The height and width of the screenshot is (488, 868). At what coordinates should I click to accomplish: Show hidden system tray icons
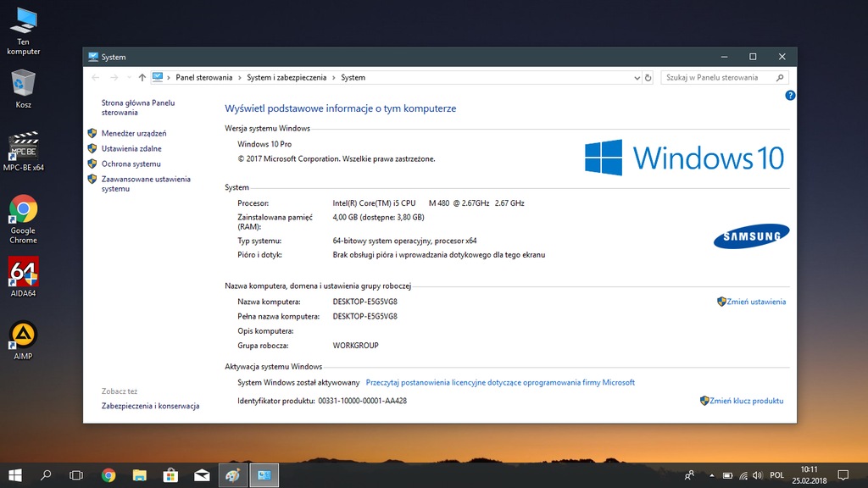[712, 475]
